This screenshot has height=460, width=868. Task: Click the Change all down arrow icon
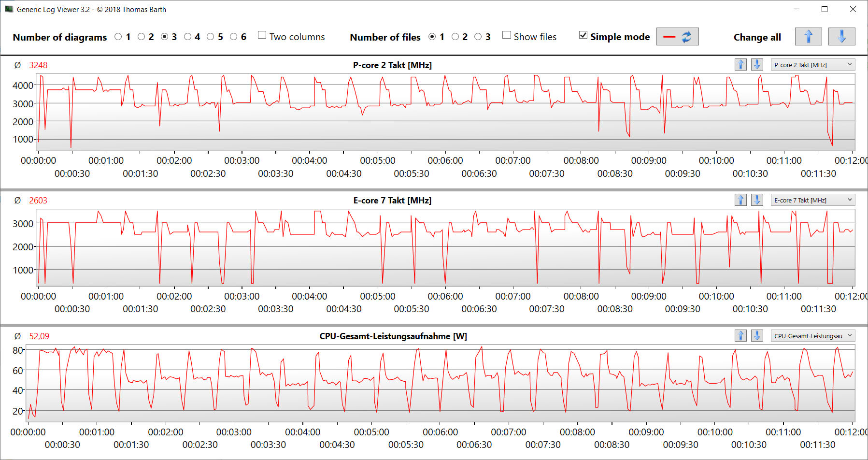pyautogui.click(x=841, y=37)
